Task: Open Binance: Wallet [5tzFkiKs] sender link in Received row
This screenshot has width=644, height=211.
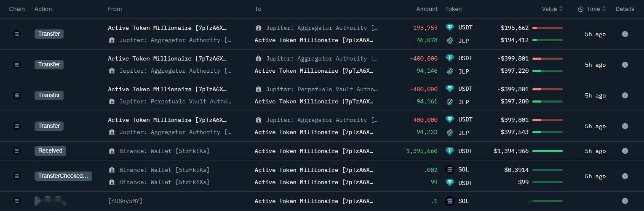Action: (164, 151)
